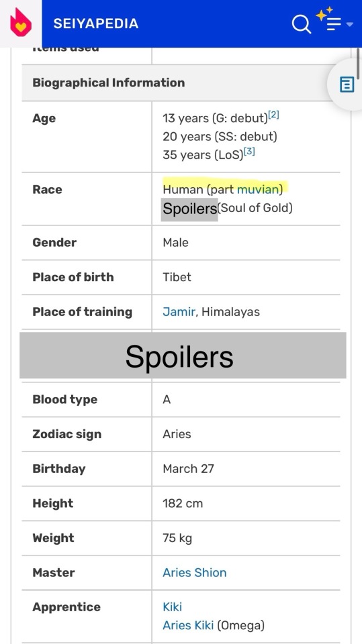The width and height of the screenshot is (362, 644).
Task: Click the Tibet place of birth value
Action: 177,277
